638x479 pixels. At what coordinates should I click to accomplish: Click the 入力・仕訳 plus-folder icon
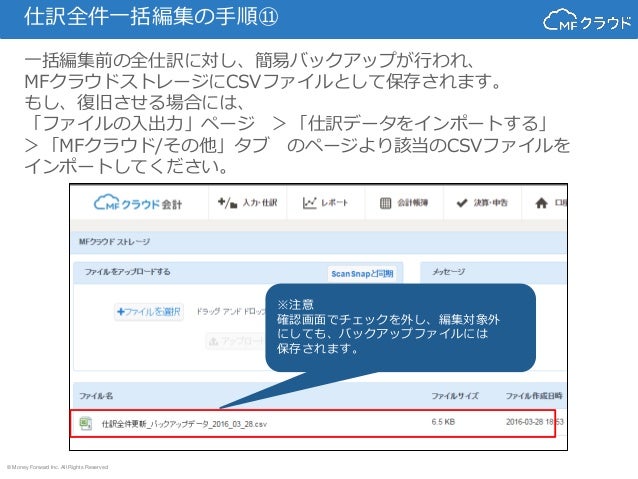point(227,203)
